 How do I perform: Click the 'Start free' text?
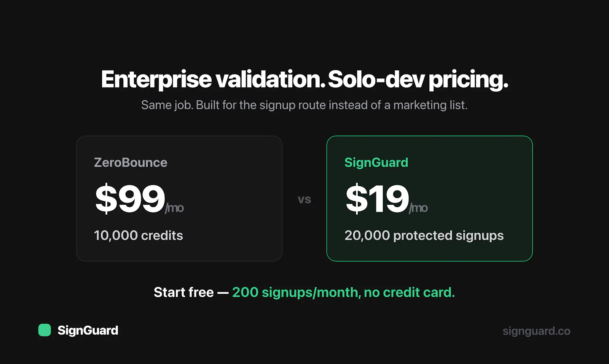tap(183, 292)
